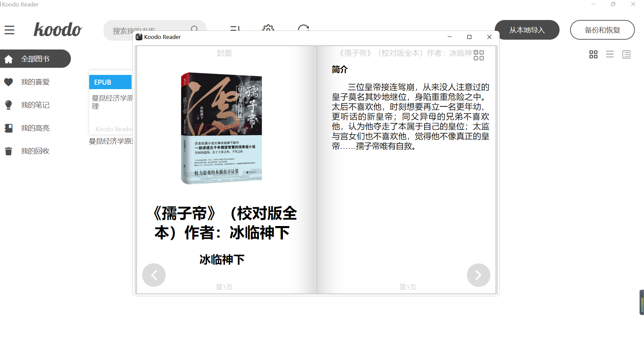644x344 pixels.
Task: Switch to grid cover view mode
Action: [x=593, y=54]
